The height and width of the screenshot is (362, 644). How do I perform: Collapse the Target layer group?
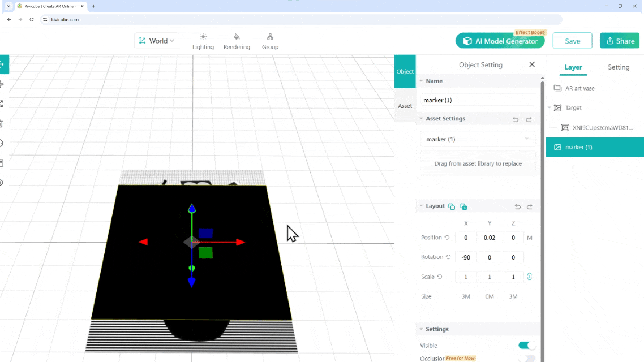click(549, 108)
